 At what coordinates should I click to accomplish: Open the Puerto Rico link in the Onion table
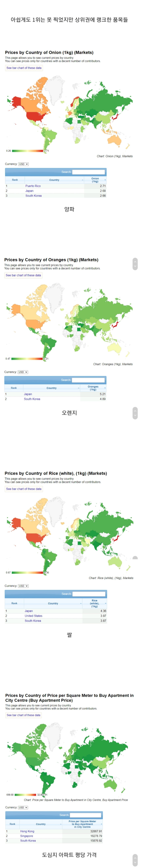pos(33,186)
